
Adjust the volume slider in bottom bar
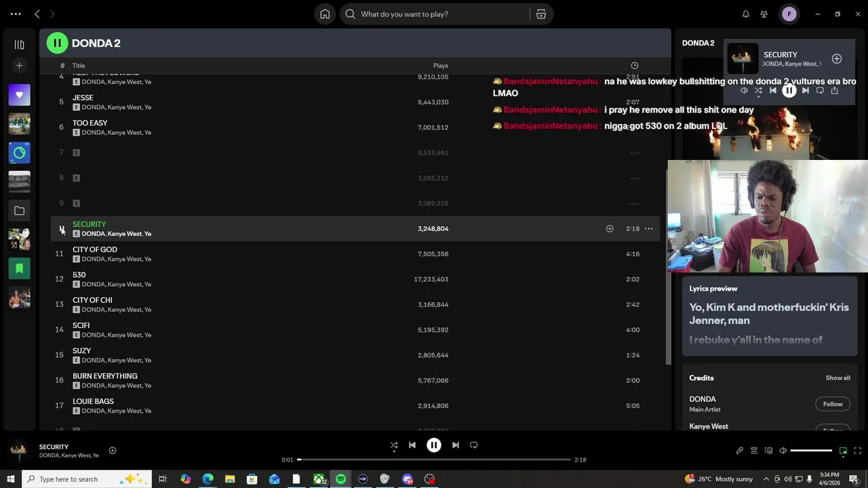pos(811,451)
